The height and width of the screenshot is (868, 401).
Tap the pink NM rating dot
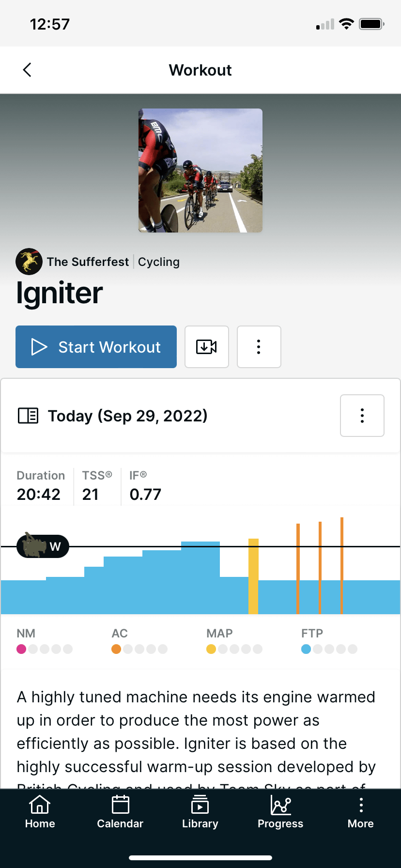(21, 649)
